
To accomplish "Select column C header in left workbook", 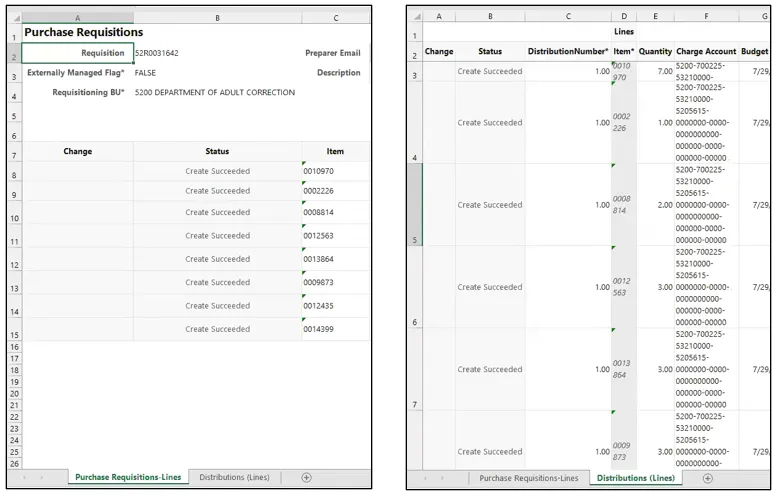I will click(336, 18).
